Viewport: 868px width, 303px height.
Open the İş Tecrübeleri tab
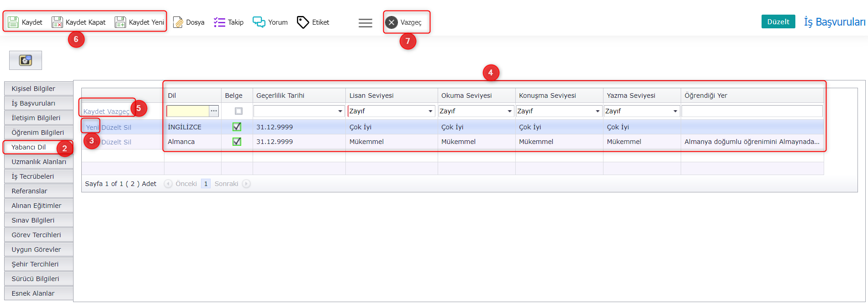pyautogui.click(x=39, y=176)
